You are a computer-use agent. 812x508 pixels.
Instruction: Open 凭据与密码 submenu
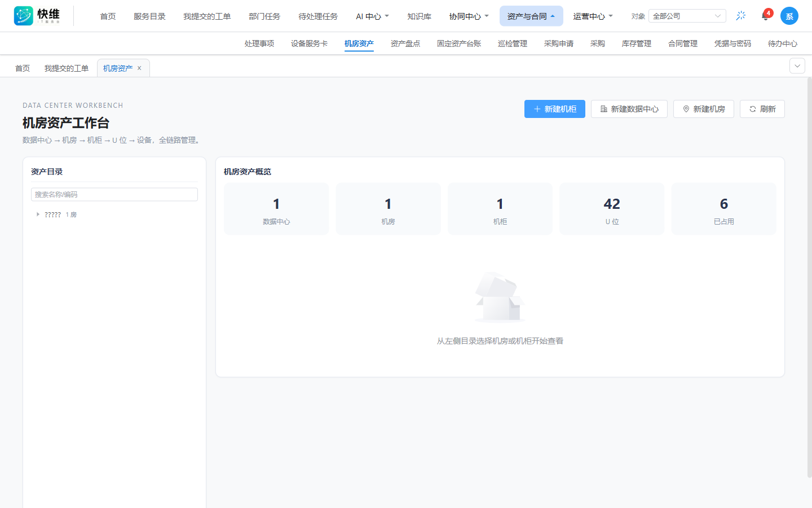point(732,43)
